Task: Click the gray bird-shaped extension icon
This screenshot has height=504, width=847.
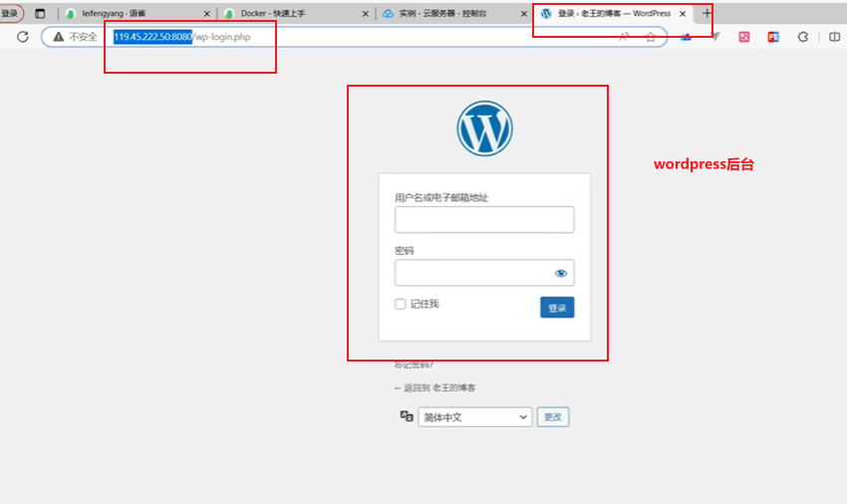Action: (715, 37)
